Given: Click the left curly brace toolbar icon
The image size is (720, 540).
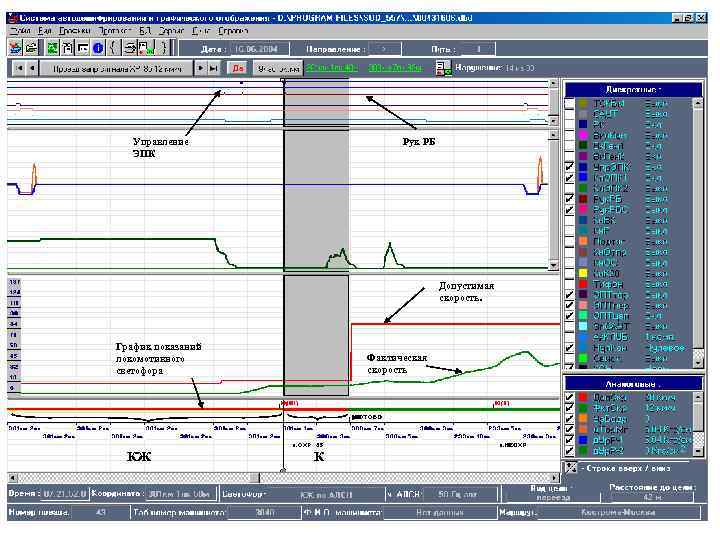Looking at the screenshot, I should [x=113, y=47].
